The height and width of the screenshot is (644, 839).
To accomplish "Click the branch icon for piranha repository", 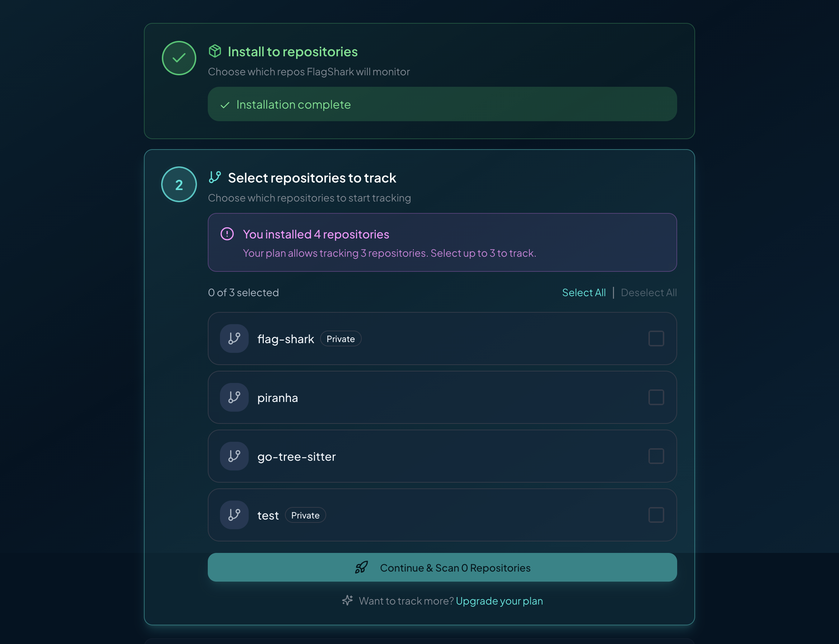I will pos(234,398).
